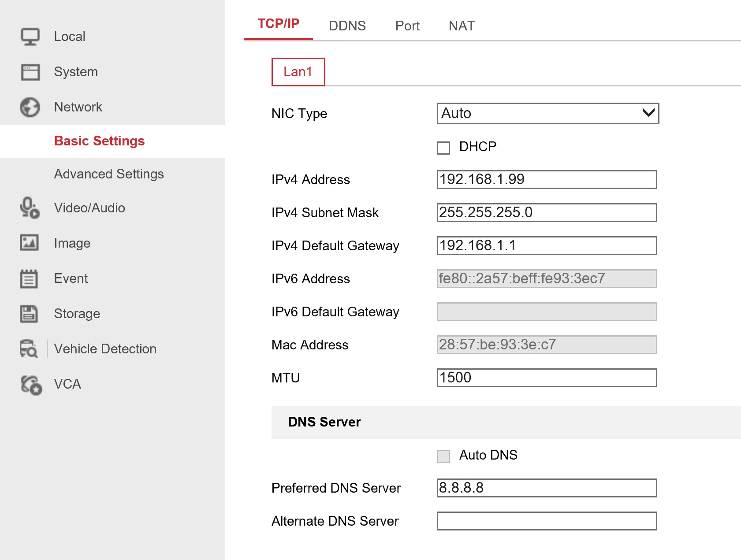The image size is (741, 560).
Task: Click the Vehicle Detection car icon
Action: click(x=29, y=349)
